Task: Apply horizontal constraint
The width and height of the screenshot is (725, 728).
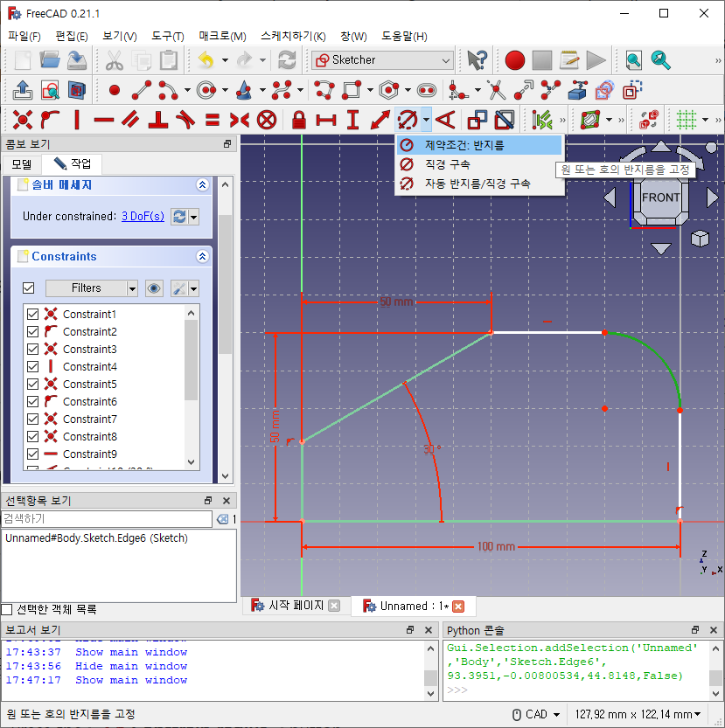Action: coord(104,120)
